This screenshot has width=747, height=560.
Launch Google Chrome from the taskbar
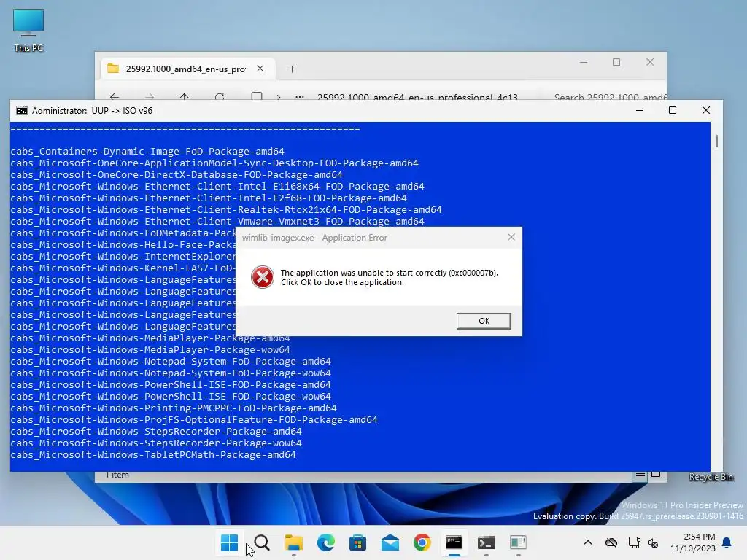click(x=422, y=542)
